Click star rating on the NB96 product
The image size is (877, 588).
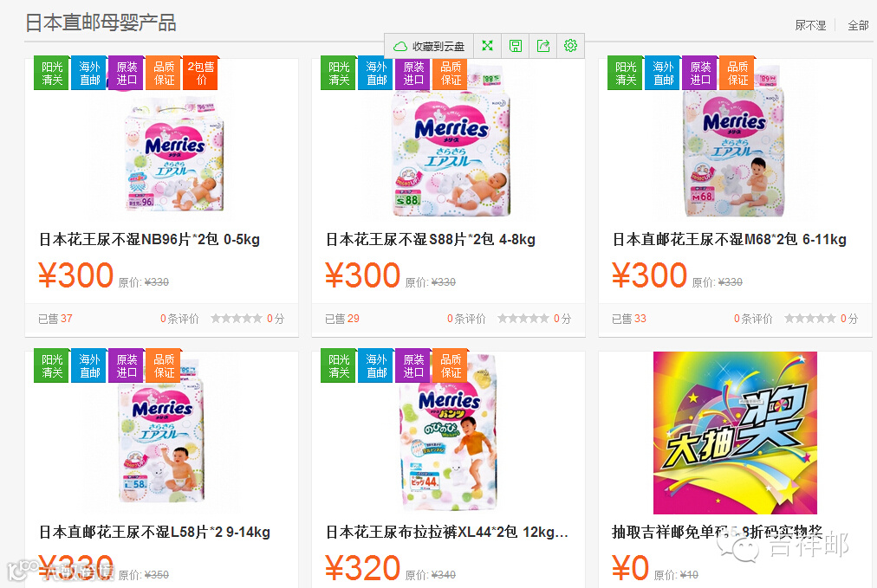point(236,319)
